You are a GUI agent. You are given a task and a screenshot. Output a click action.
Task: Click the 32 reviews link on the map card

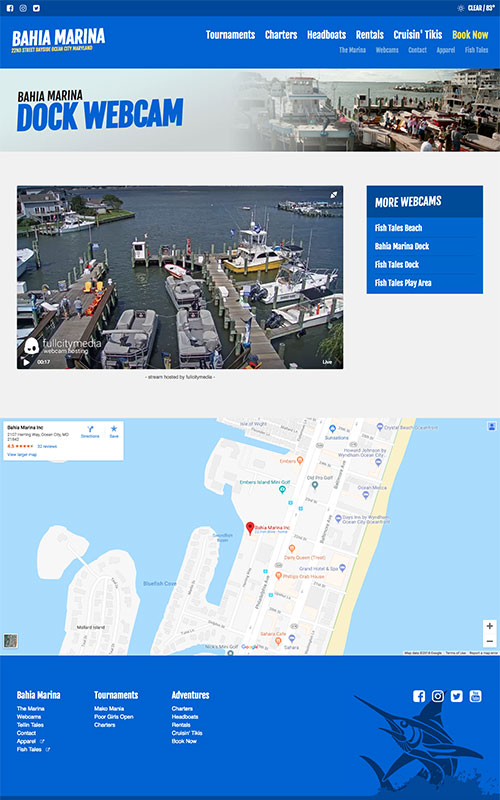pyautogui.click(x=47, y=446)
